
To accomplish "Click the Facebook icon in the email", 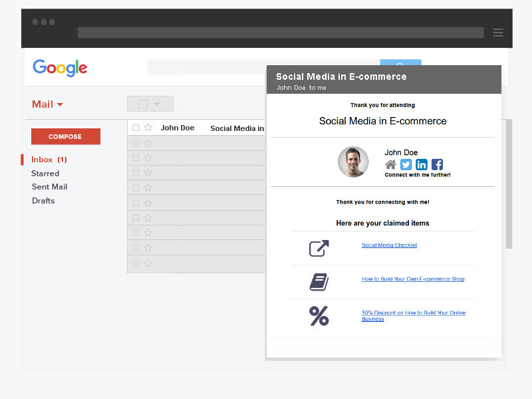I will 437,164.
